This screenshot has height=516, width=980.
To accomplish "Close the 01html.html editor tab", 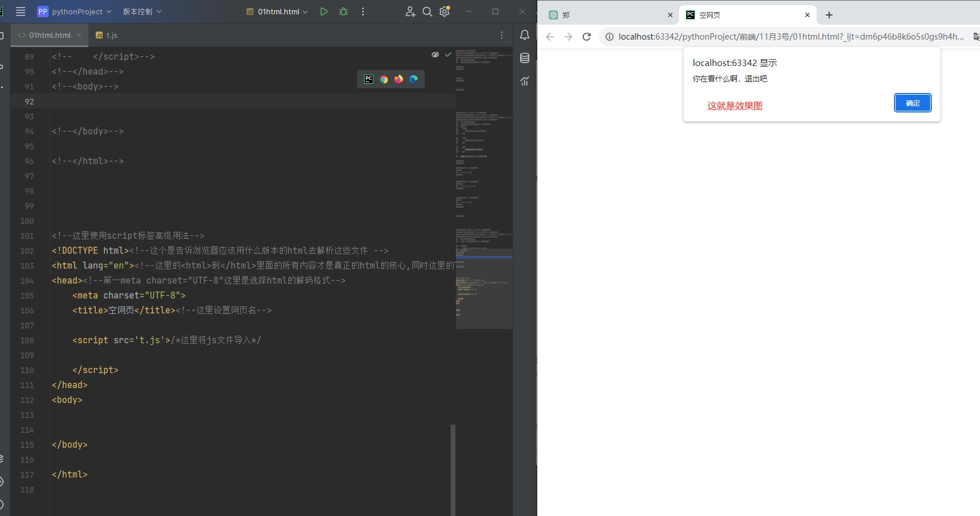I will pos(79,35).
